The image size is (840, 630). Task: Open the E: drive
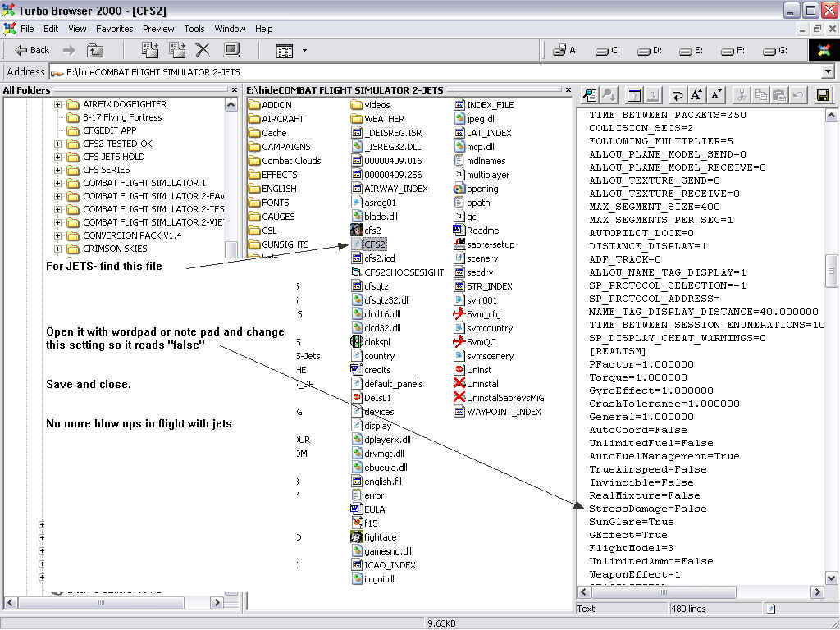692,50
